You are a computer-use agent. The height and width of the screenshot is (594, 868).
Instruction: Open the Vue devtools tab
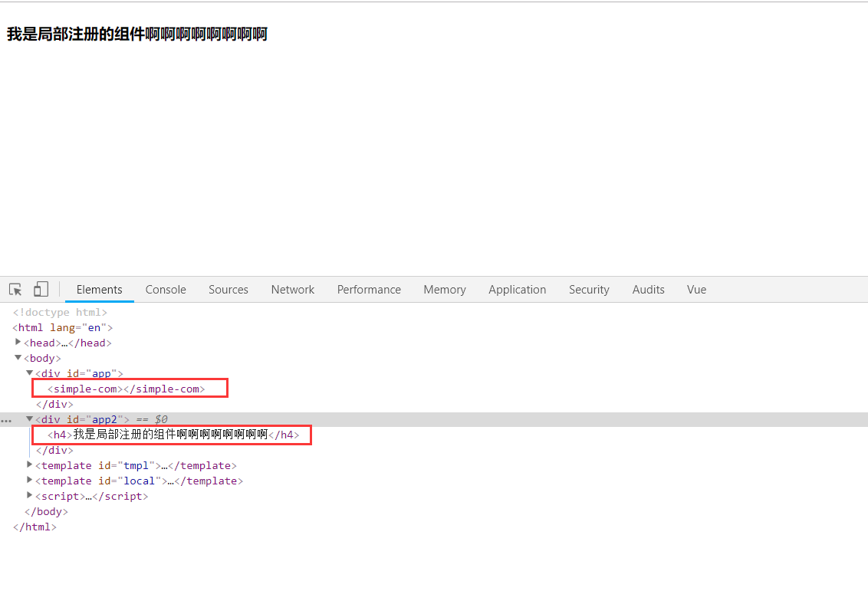696,290
